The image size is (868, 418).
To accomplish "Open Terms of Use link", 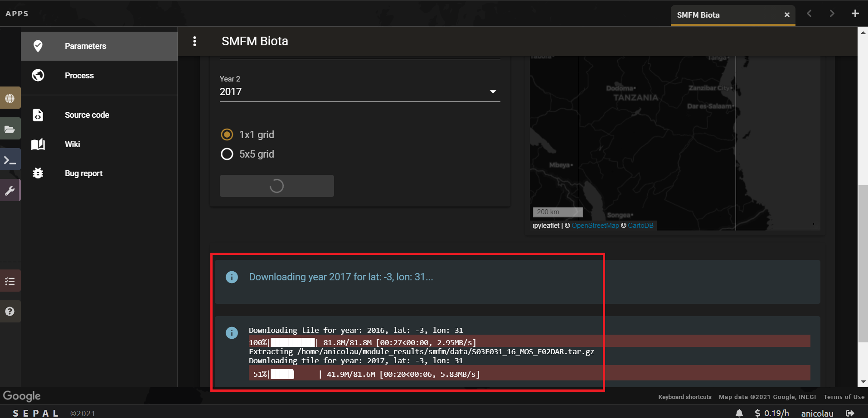I will point(844,397).
